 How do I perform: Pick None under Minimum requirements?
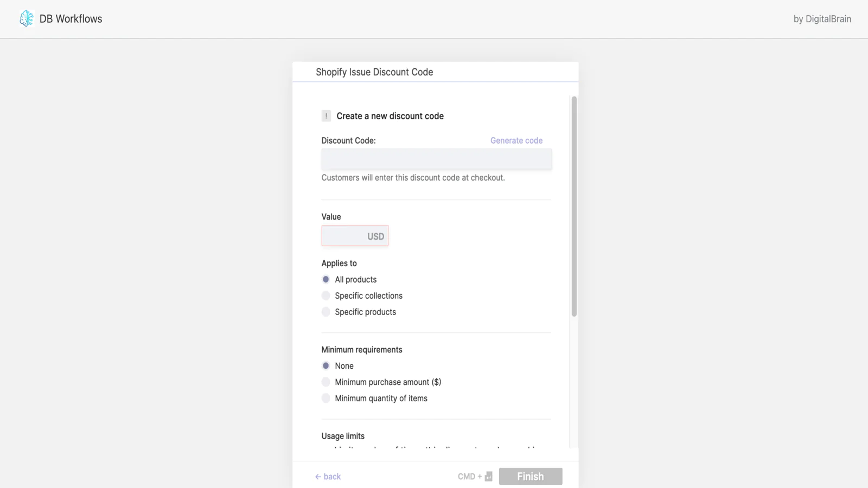point(325,366)
